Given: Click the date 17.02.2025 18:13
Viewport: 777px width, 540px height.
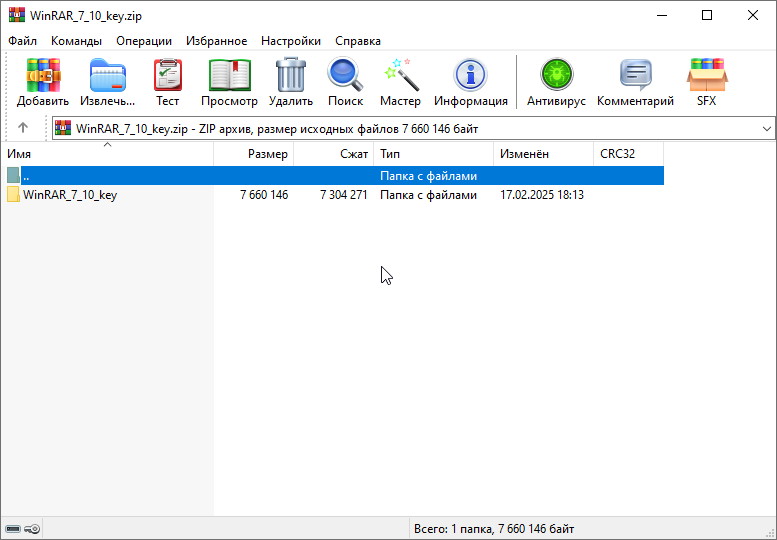Looking at the screenshot, I should [542, 195].
